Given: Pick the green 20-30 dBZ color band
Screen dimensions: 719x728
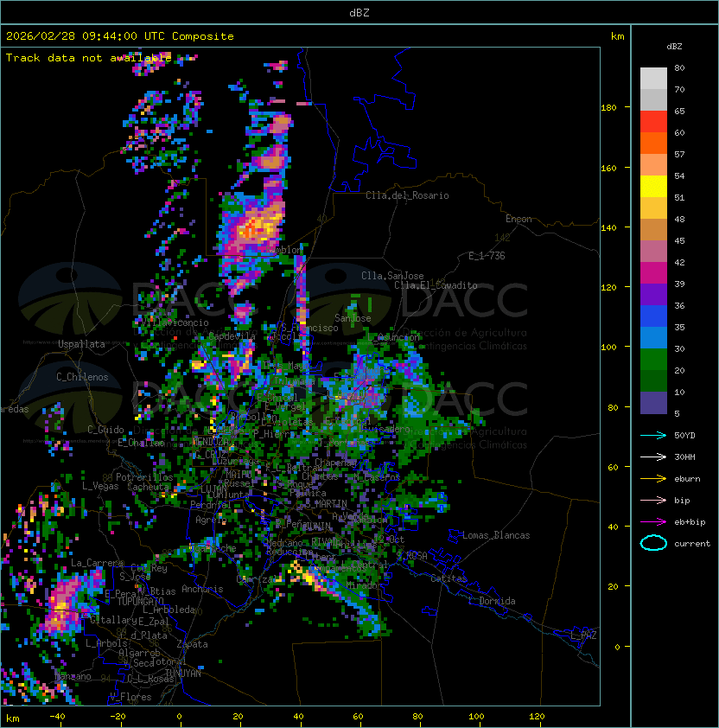Looking at the screenshot, I should point(653,360).
